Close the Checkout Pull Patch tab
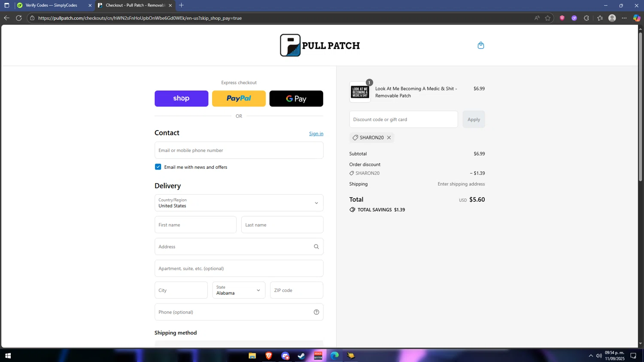The image size is (644, 362). (x=170, y=6)
